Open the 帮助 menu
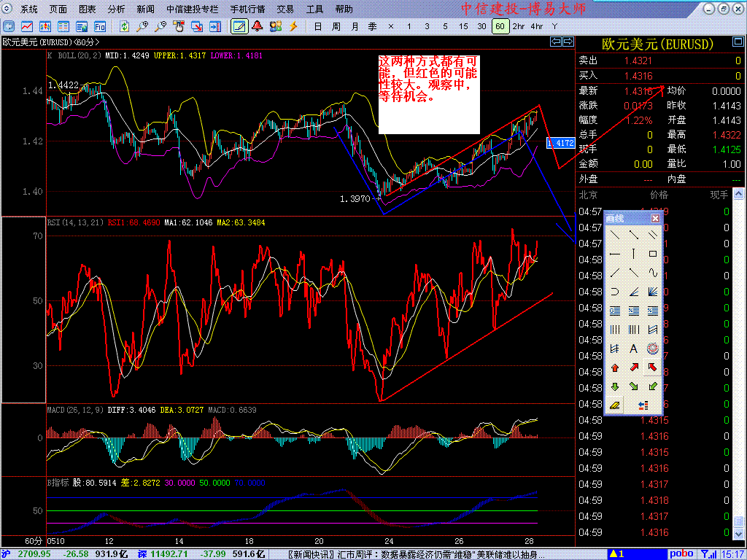The width and height of the screenshot is (747, 560). click(x=344, y=9)
